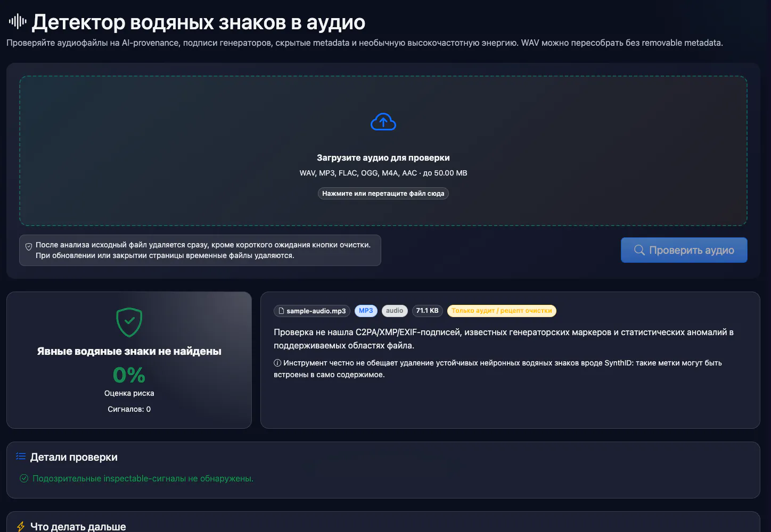Image resolution: width=771 pixels, height=532 pixels.
Task: Click the list icon beside "Детали проверки"
Action: tap(21, 456)
